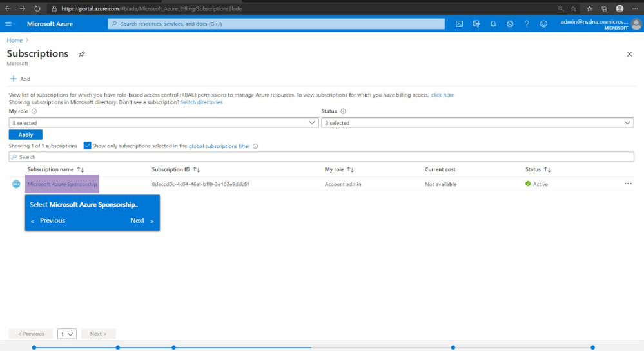Viewport: 644px width, 351px height.
Task: Select Microsoft Azure Sponsorship subscription
Action: coord(62,184)
